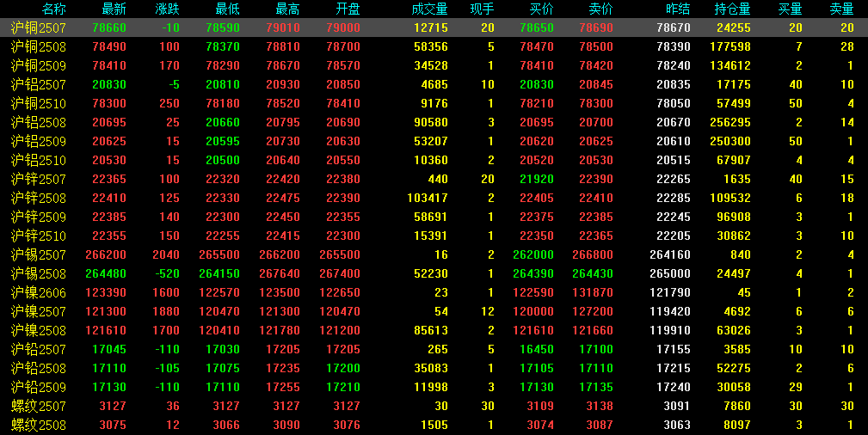Select the 沪锌2509 contract name
The width and height of the screenshot is (868, 435).
pos(38,217)
